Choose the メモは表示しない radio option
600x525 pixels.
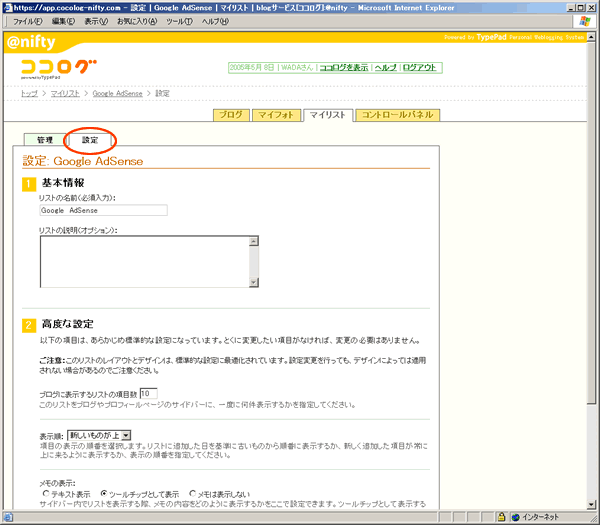pos(193,493)
